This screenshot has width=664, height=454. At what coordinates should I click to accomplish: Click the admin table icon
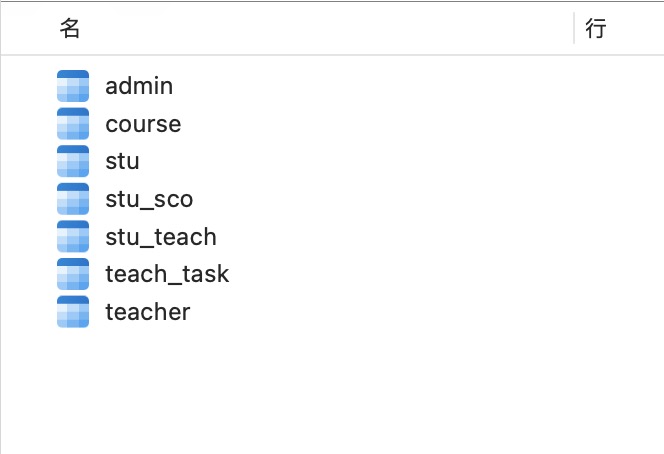point(73,86)
